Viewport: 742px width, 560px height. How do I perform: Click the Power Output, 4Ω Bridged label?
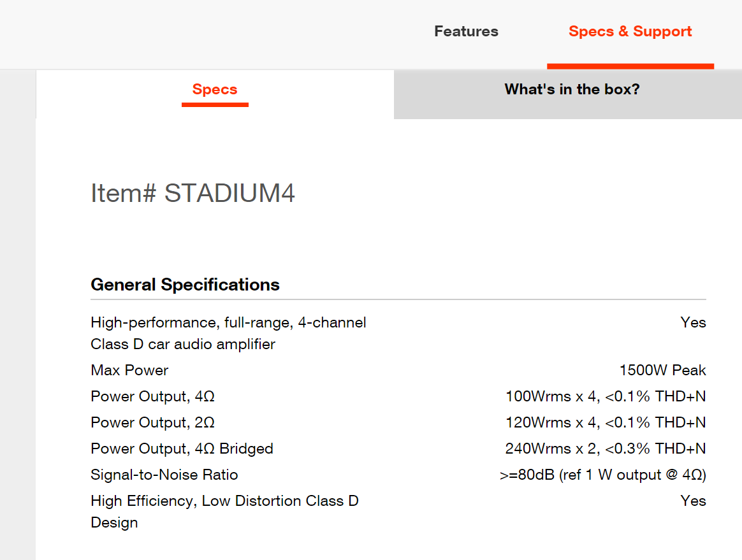(182, 449)
